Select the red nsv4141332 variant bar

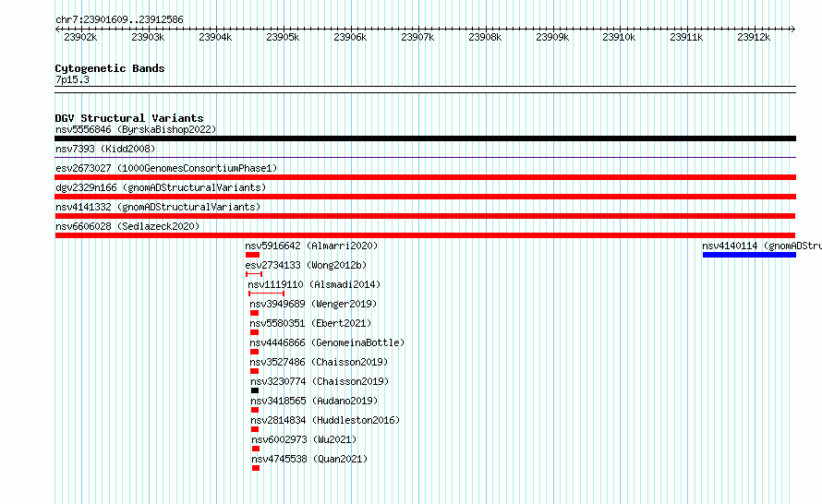click(x=425, y=216)
